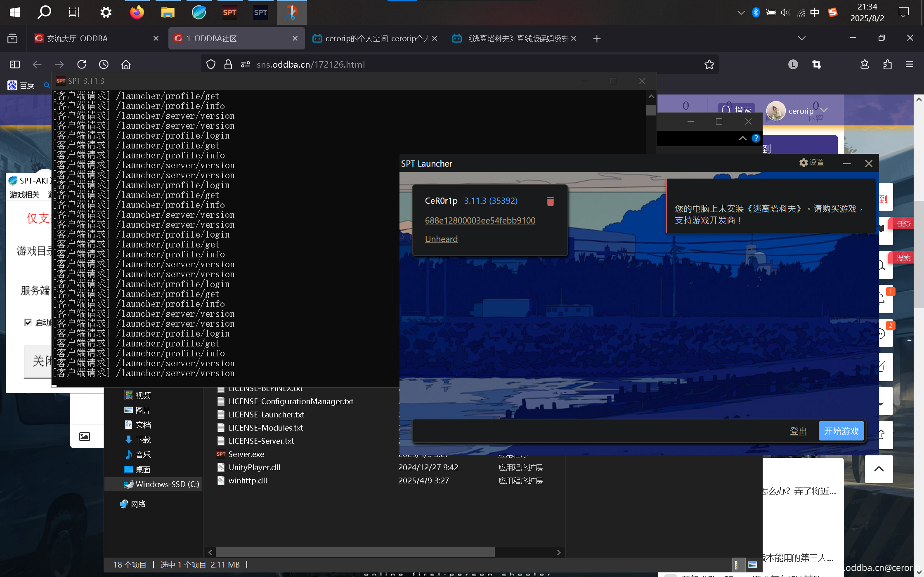Select Server.exe in file explorer

click(x=246, y=454)
